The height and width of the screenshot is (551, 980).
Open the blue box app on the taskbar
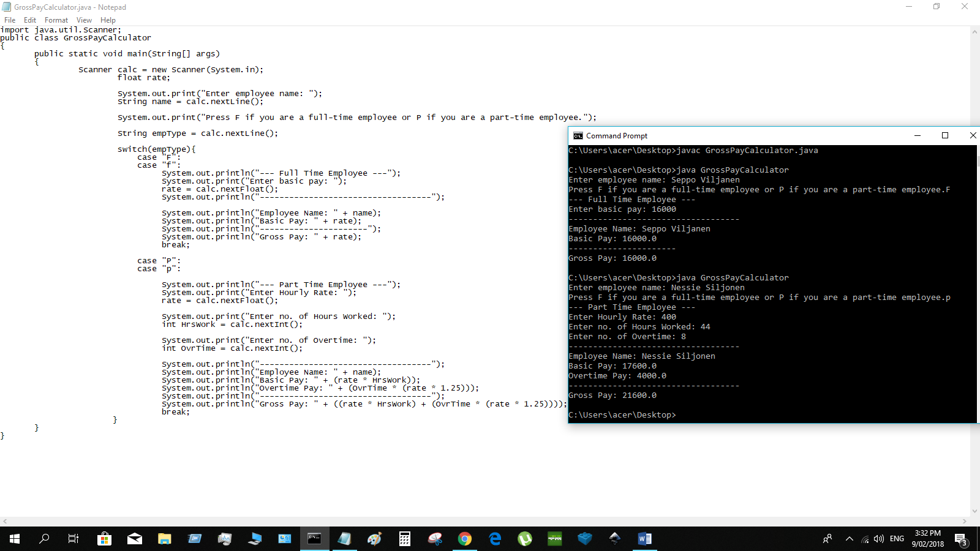[x=585, y=539]
